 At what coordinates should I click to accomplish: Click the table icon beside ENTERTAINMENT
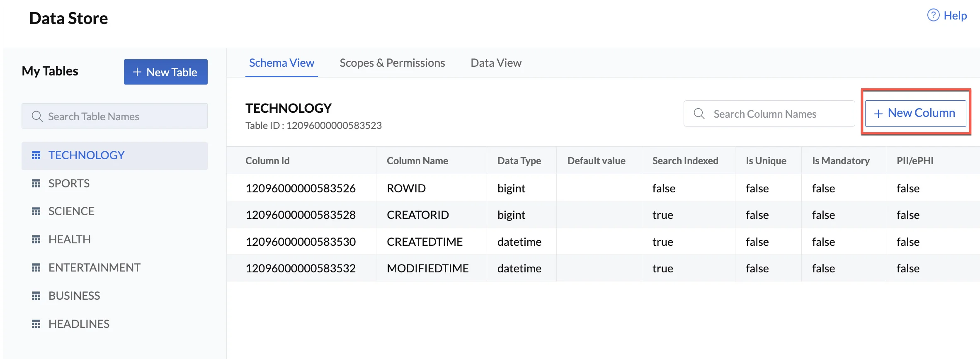pyautogui.click(x=36, y=268)
